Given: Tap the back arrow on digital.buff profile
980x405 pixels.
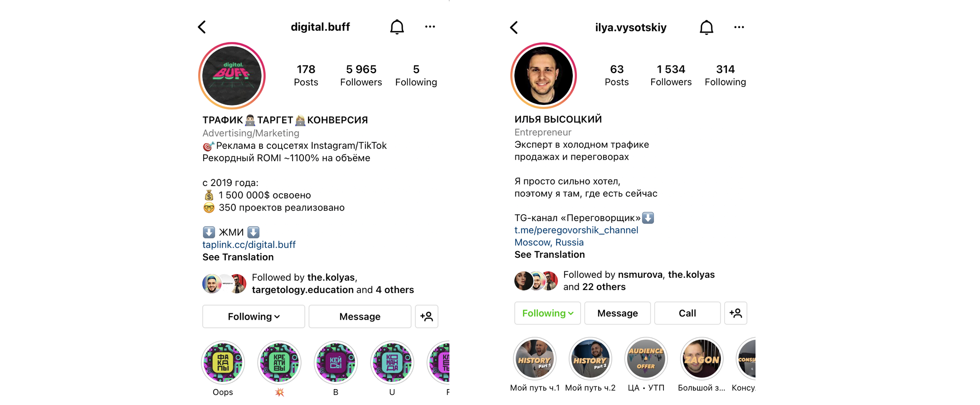Looking at the screenshot, I should (x=202, y=27).
